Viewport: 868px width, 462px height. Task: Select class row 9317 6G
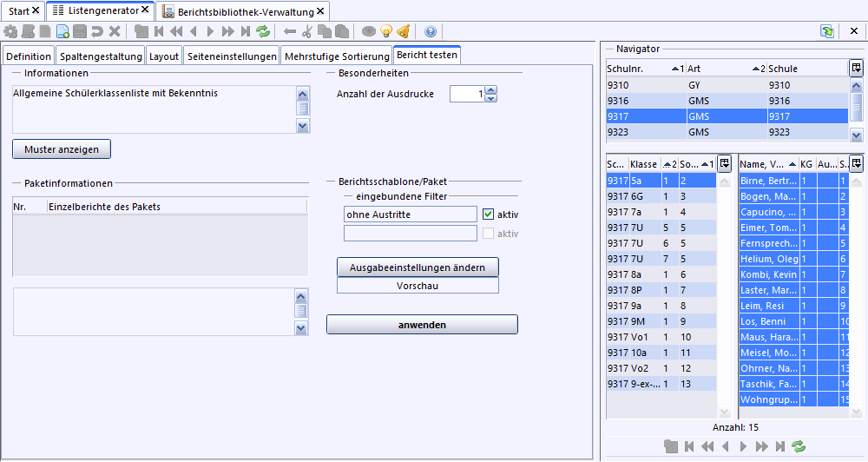click(661, 196)
